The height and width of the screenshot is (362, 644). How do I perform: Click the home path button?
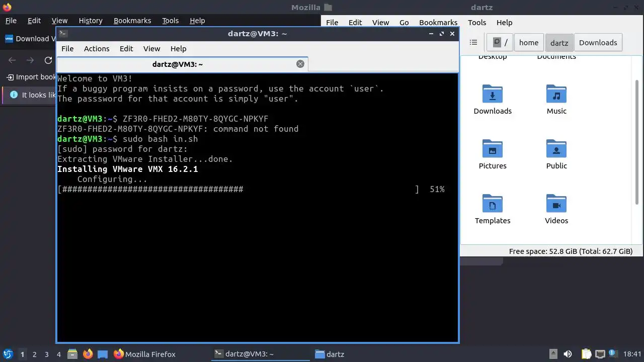click(x=529, y=43)
